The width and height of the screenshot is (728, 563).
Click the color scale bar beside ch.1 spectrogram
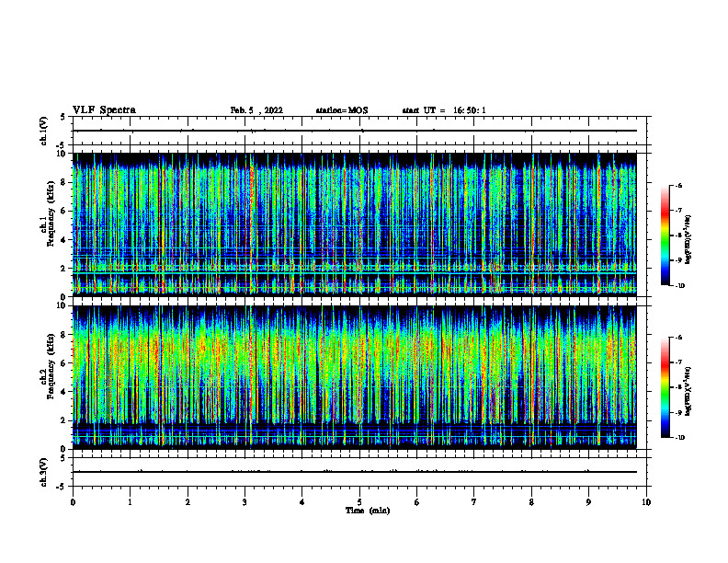point(665,236)
